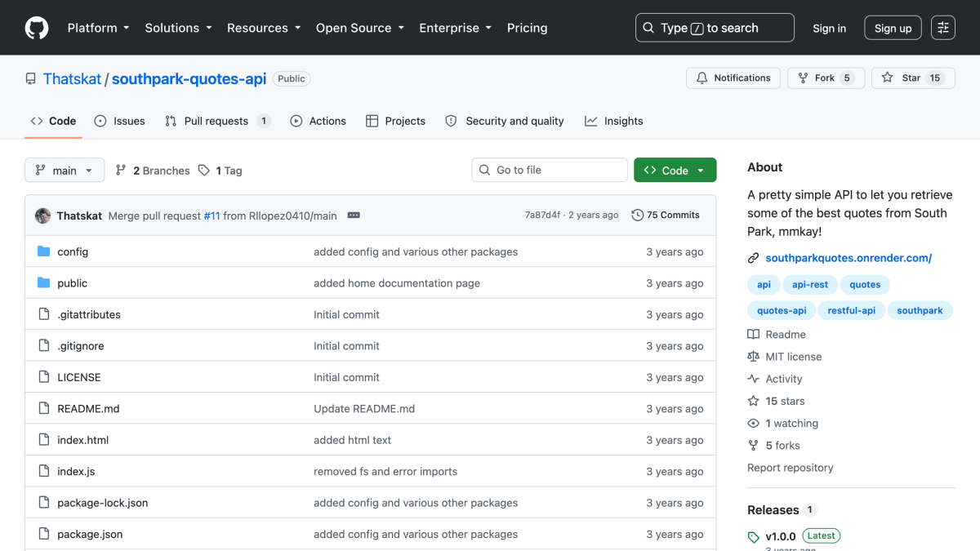
Task: Expand the Enterprise menu
Action: pyautogui.click(x=455, y=28)
